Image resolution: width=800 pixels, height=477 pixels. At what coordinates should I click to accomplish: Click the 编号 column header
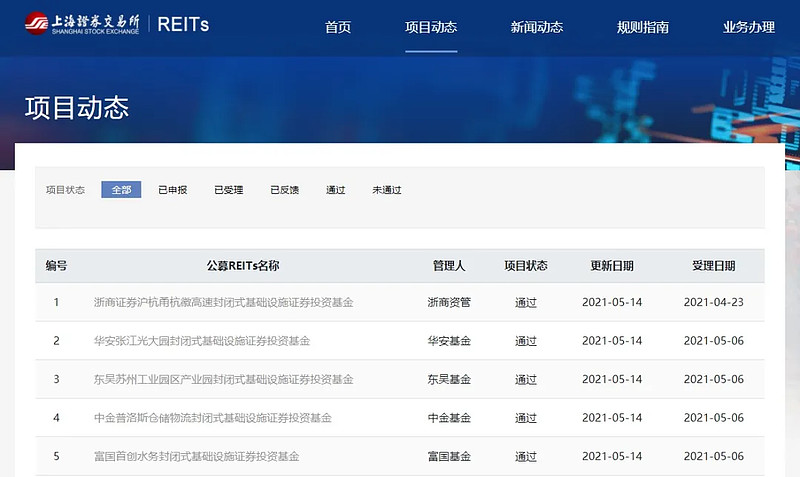(56, 266)
